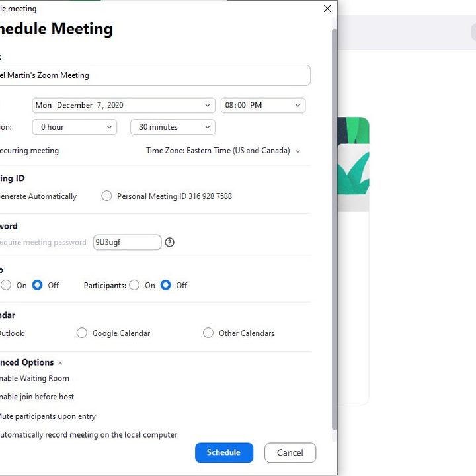Click 'Mute participants upon entry' label

point(48,416)
